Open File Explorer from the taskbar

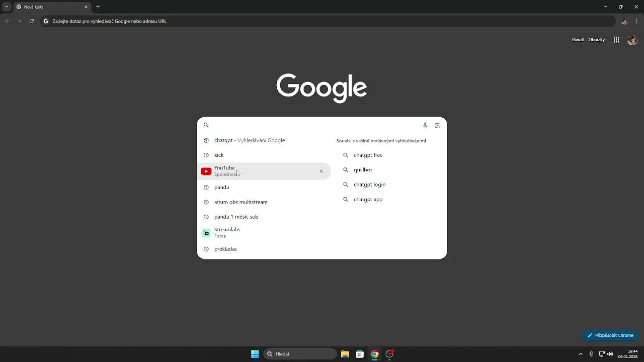(345, 354)
